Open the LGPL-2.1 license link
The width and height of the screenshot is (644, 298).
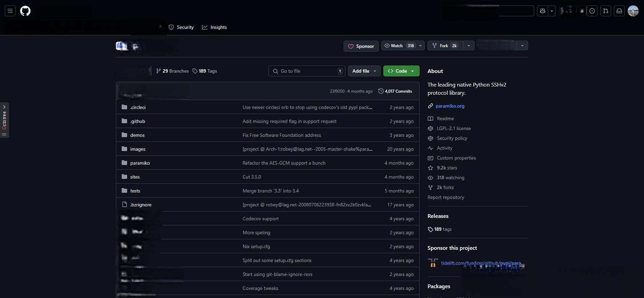pos(454,128)
